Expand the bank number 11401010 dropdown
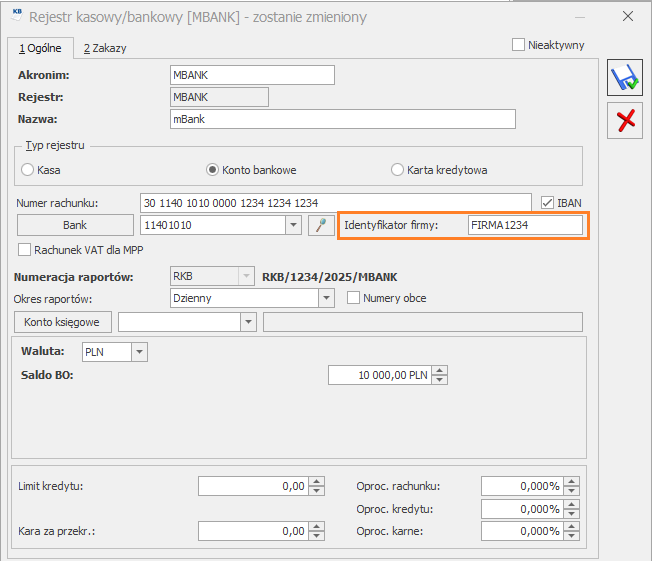652x561 pixels. click(293, 225)
